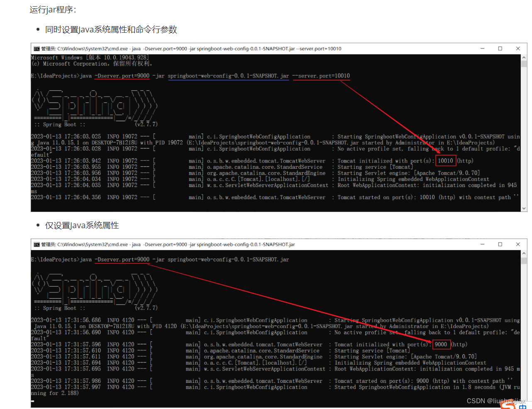
Task: Minimize the second cmd window below
Action: pos(482,244)
